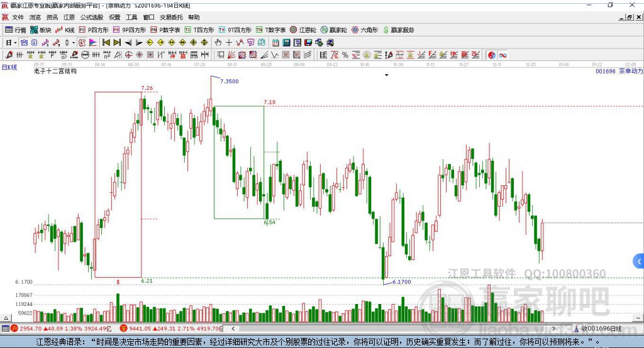Open the P数字表 tool
This screenshot has height=348, width=644.
pyautogui.click(x=165, y=30)
